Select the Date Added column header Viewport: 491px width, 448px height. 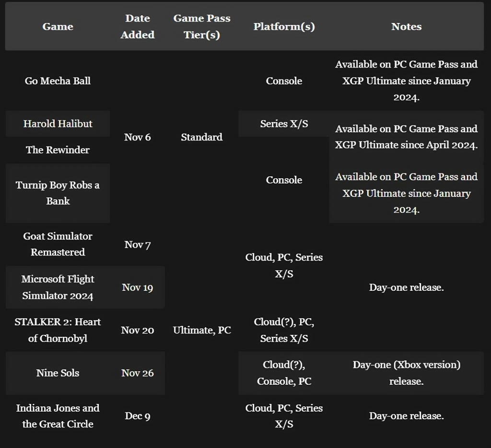(138, 26)
